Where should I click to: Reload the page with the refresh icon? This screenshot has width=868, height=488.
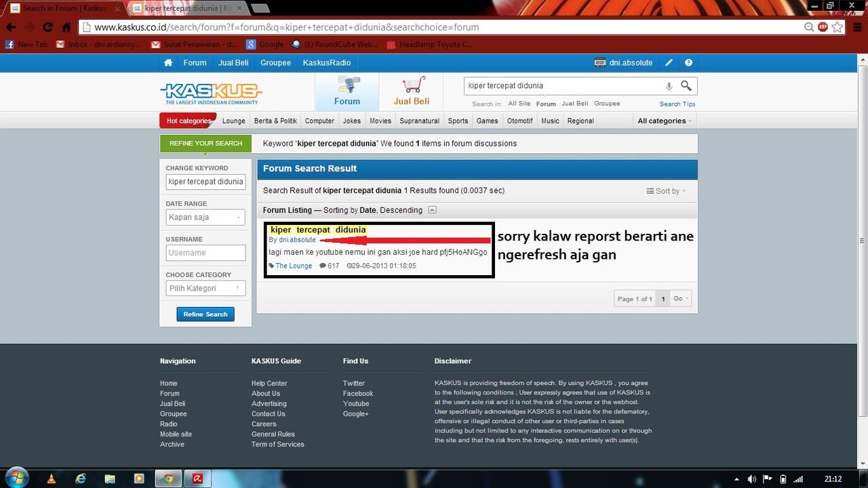click(47, 27)
